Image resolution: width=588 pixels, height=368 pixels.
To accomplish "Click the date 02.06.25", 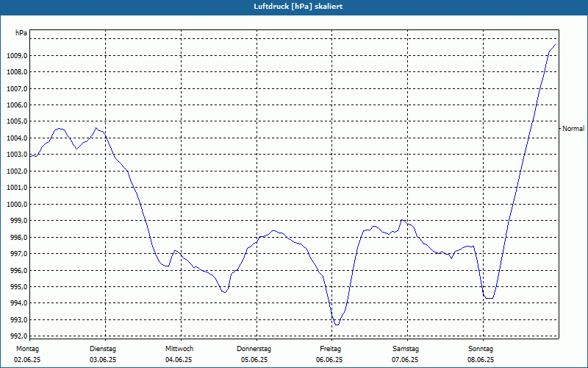I will [27, 360].
